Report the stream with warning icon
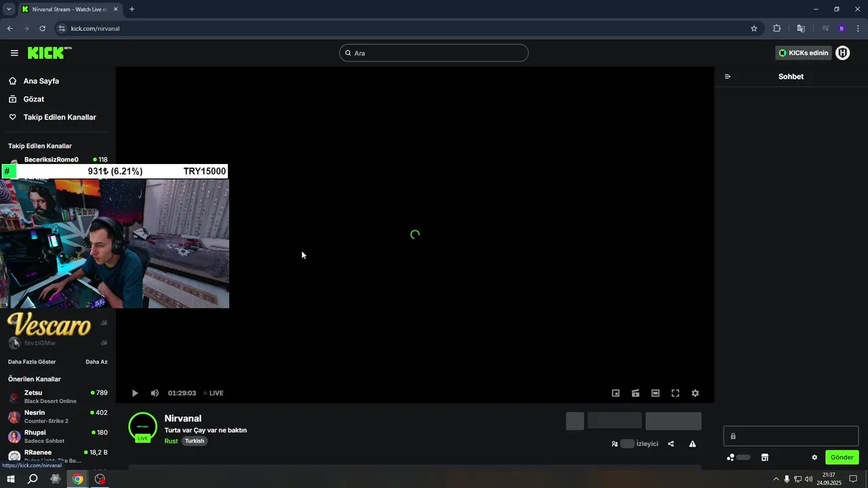 click(692, 444)
